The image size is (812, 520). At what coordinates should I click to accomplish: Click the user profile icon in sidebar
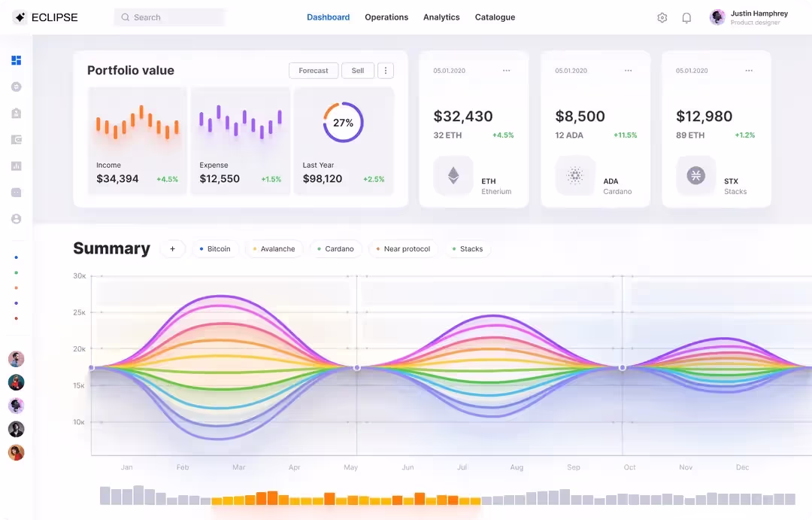click(17, 219)
